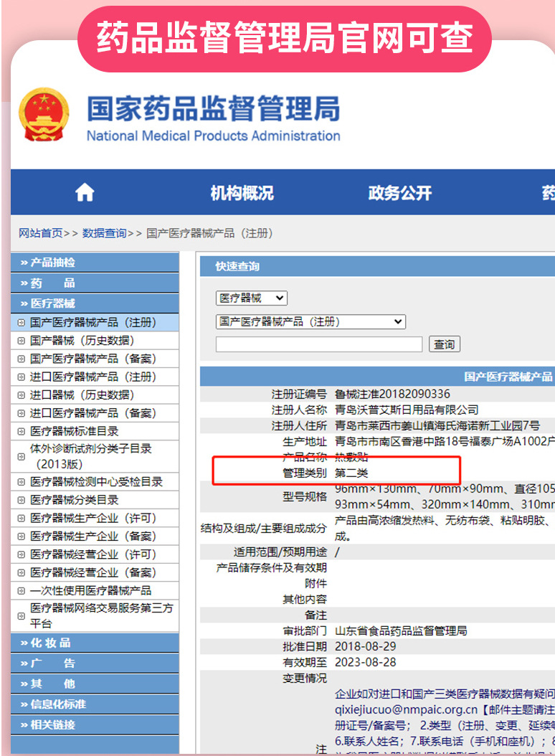
Task: Open 医疗器械检测中心受检目录
Action: point(96,482)
